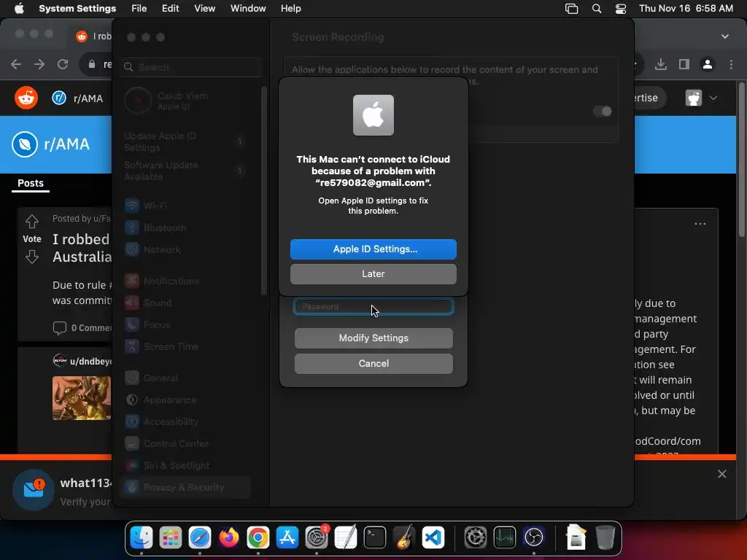Viewport: 747px width, 560px height.
Task: Open the Edit menu
Action: (170, 8)
